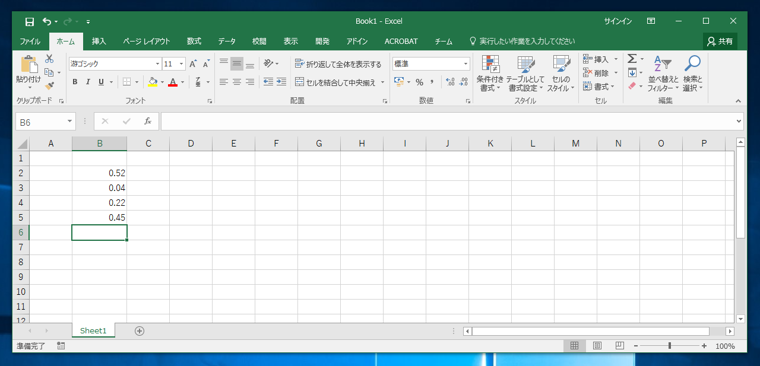Click the Insert Function fx icon
The height and width of the screenshot is (366, 760).
click(148, 121)
